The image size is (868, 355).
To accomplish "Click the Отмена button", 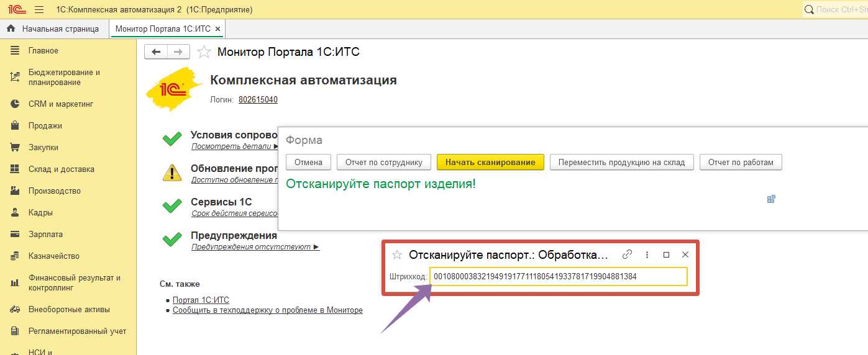I will (308, 162).
